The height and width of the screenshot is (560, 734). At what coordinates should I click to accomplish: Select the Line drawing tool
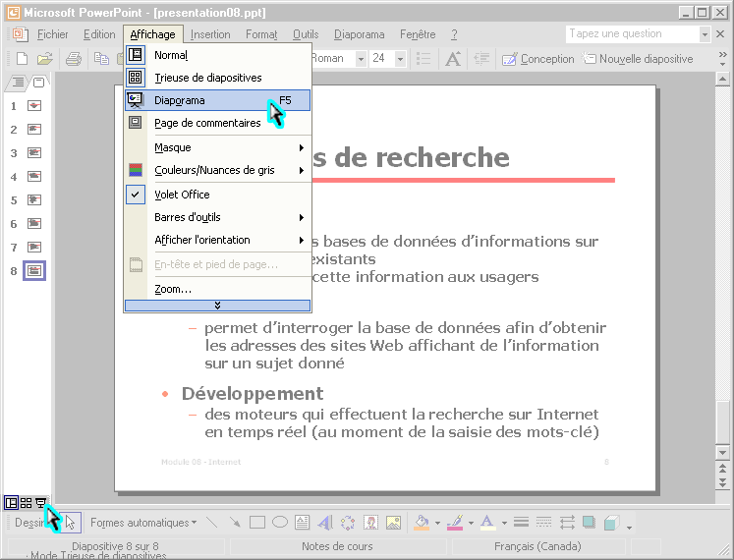212,523
